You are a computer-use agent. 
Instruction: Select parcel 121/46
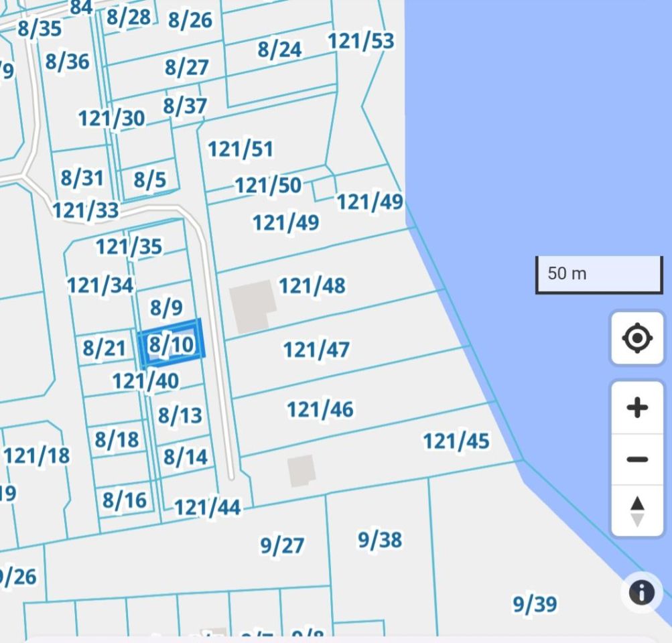[320, 409]
